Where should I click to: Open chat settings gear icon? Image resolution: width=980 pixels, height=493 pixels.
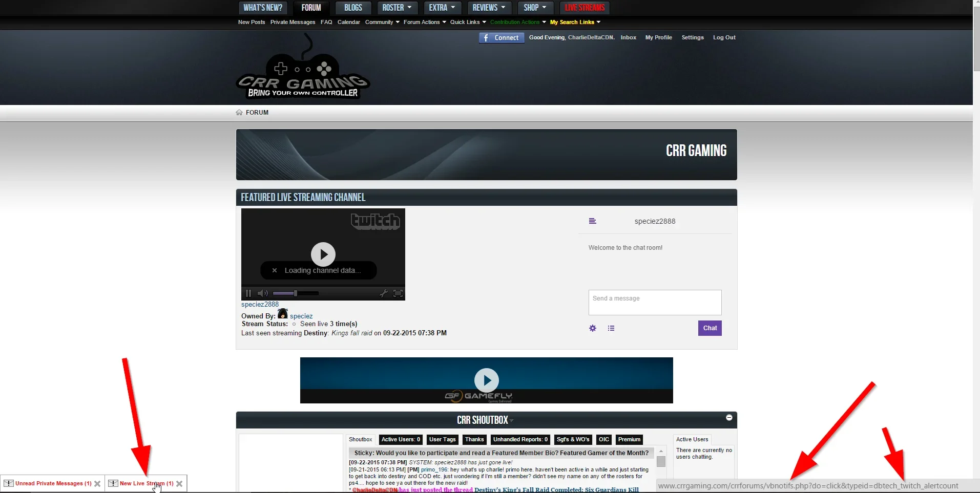(593, 328)
